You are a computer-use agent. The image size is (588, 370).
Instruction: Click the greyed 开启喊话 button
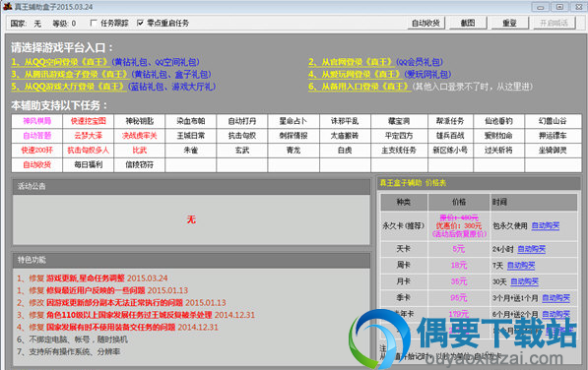[554, 23]
